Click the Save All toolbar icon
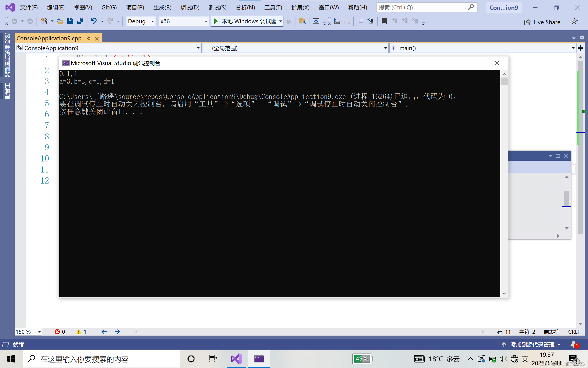 tap(80, 21)
